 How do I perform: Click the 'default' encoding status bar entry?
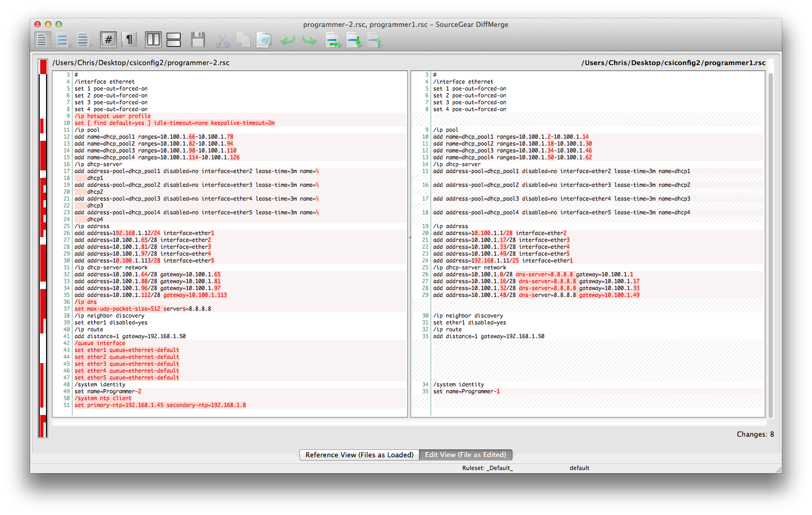coord(579,468)
